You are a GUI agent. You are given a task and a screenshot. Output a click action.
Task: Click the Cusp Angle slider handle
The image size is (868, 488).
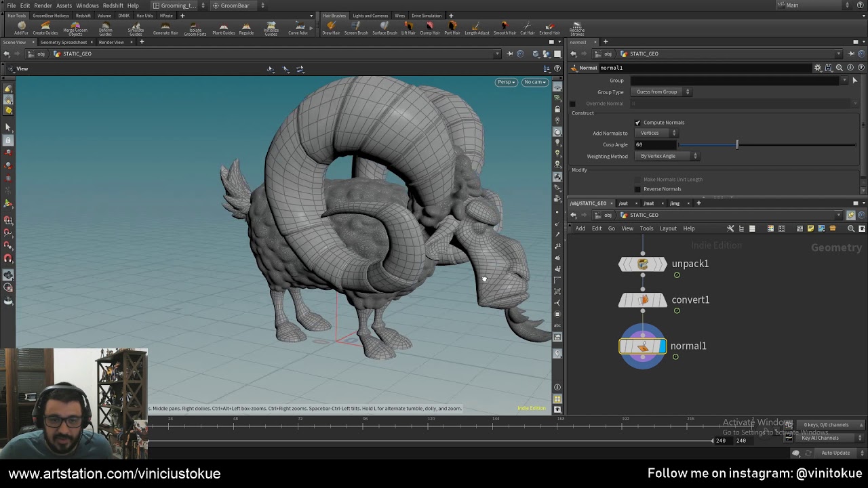point(737,144)
